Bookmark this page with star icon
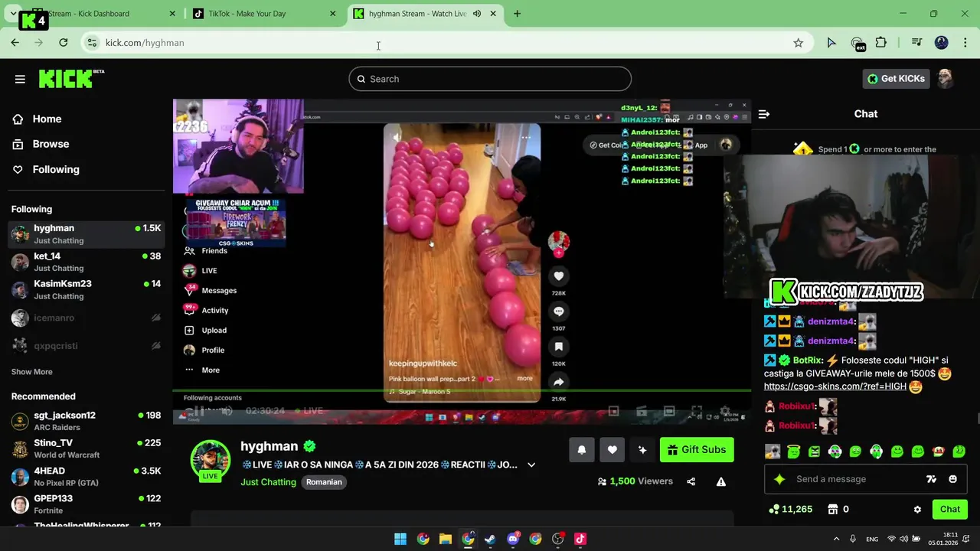 (x=799, y=43)
